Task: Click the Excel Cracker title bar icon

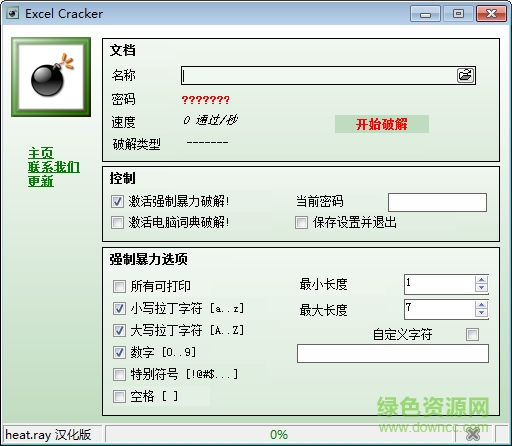Action: (13, 14)
